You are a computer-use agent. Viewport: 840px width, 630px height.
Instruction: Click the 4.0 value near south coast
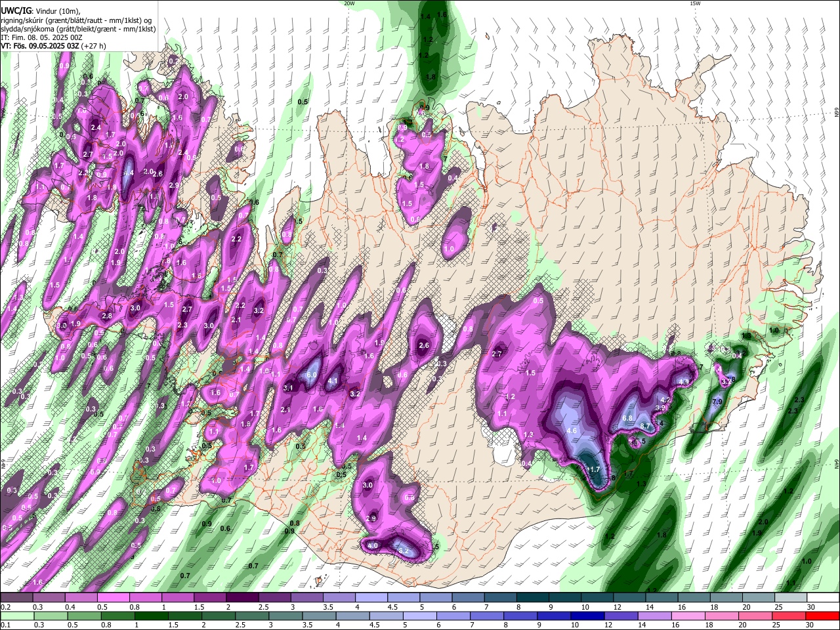coord(373,545)
